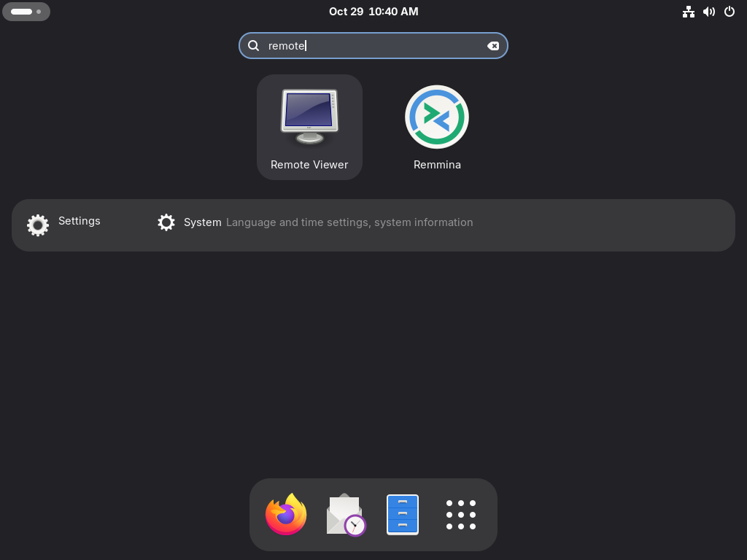Clear the search text with backspace button

coord(493,46)
